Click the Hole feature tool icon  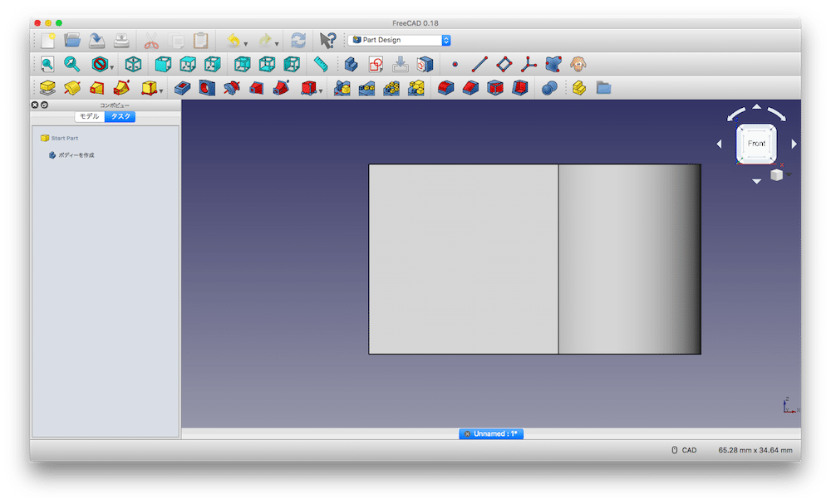click(207, 88)
